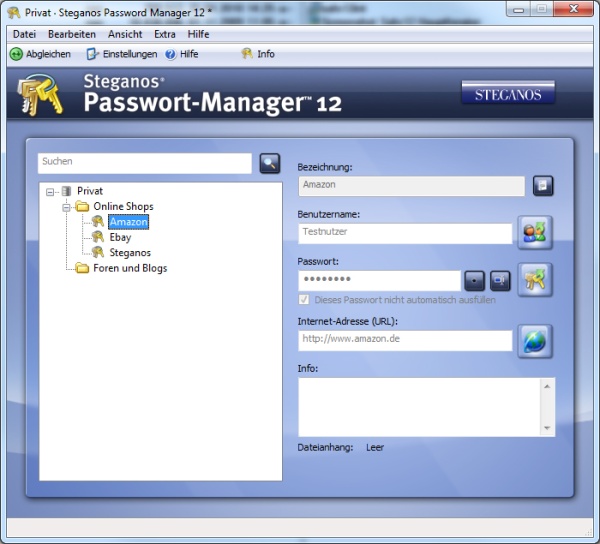Image resolution: width=600 pixels, height=544 pixels.
Task: Click the virtual keyboard button beside password
Action: click(x=500, y=281)
